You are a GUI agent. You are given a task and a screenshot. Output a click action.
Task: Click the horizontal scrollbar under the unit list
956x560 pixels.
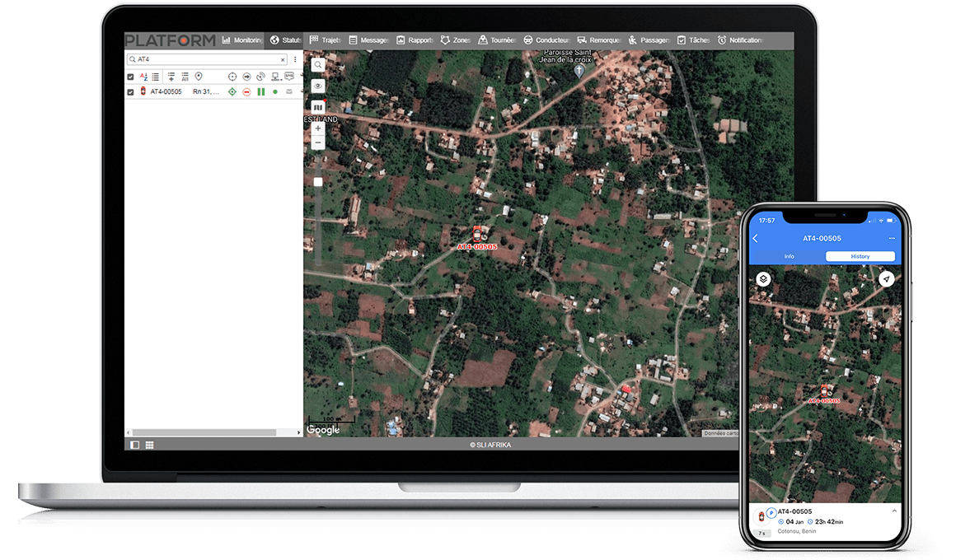[x=204, y=432]
